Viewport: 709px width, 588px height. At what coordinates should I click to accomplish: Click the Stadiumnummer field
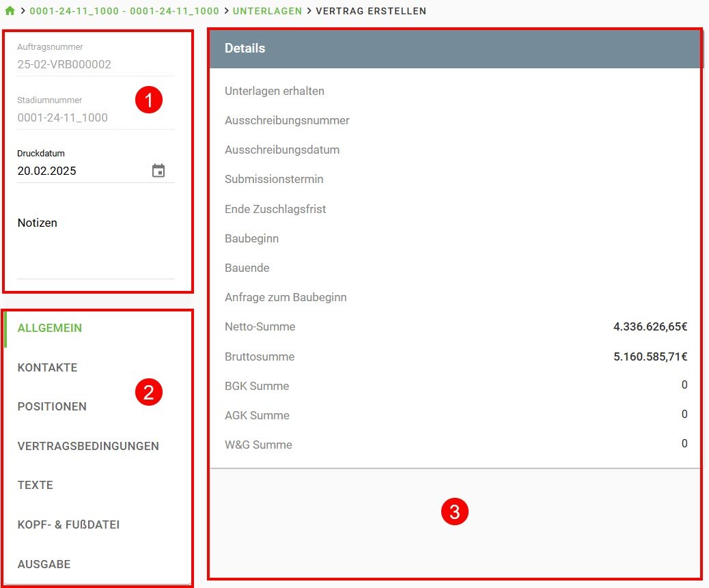96,117
